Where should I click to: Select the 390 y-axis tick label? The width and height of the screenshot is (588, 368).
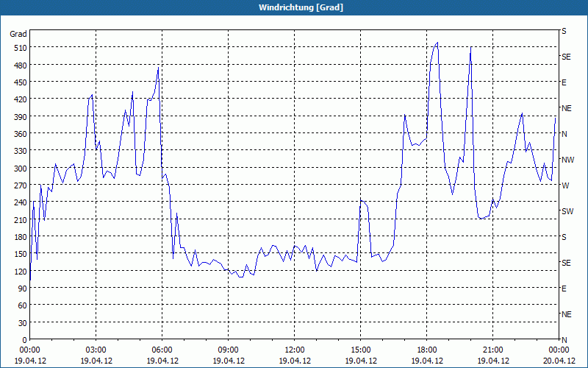pyautogui.click(x=21, y=116)
